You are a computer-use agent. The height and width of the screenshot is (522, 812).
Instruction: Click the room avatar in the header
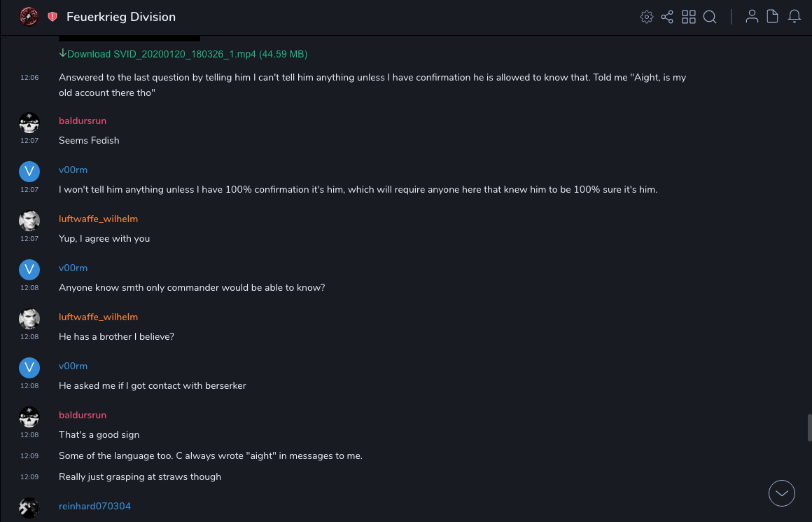click(29, 17)
